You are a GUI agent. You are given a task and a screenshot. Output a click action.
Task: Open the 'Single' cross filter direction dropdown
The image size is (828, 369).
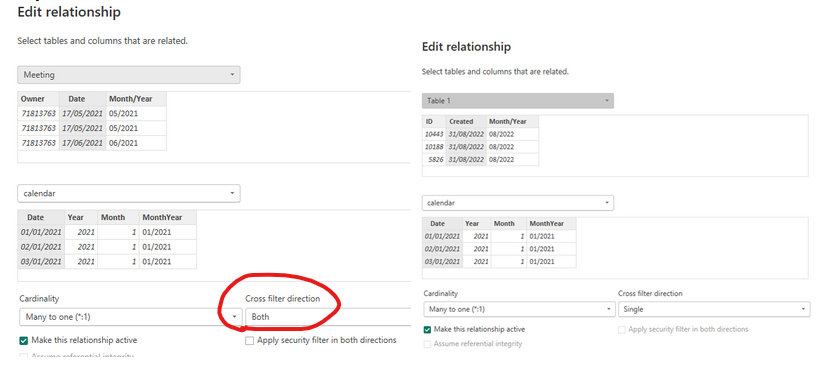point(714,309)
